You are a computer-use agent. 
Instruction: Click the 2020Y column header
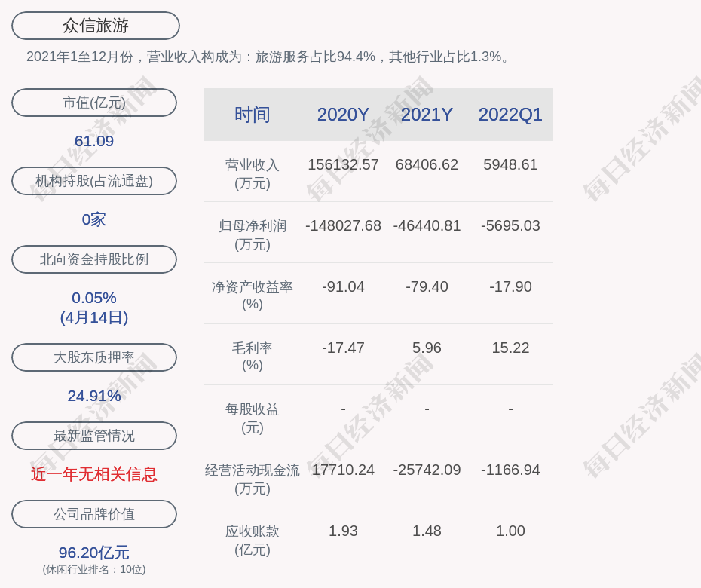pyautogui.click(x=343, y=115)
